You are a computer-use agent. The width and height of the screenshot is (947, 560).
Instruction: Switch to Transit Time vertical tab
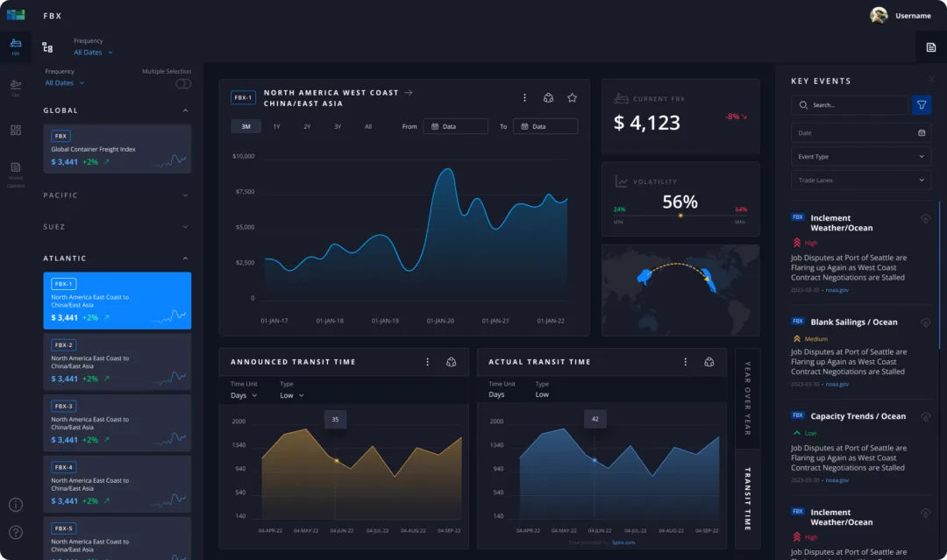pyautogui.click(x=747, y=499)
